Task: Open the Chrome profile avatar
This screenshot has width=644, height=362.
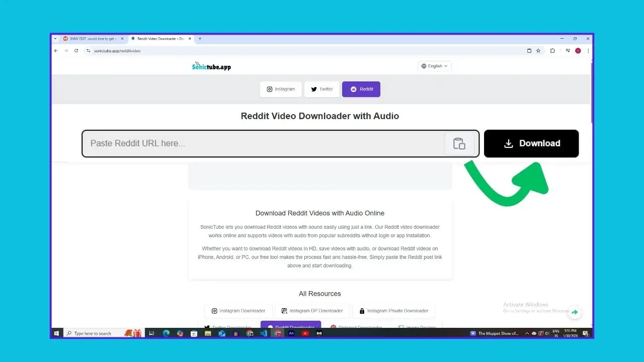Action: (578, 51)
